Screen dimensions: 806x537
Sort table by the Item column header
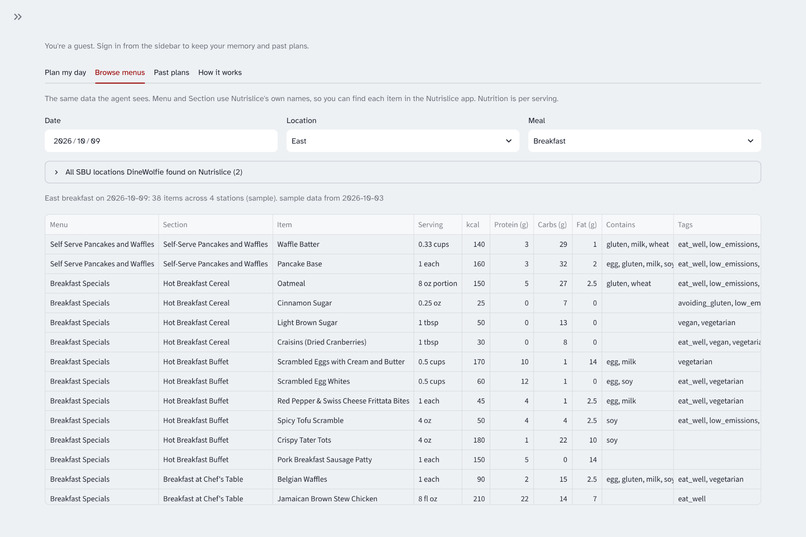(343, 225)
